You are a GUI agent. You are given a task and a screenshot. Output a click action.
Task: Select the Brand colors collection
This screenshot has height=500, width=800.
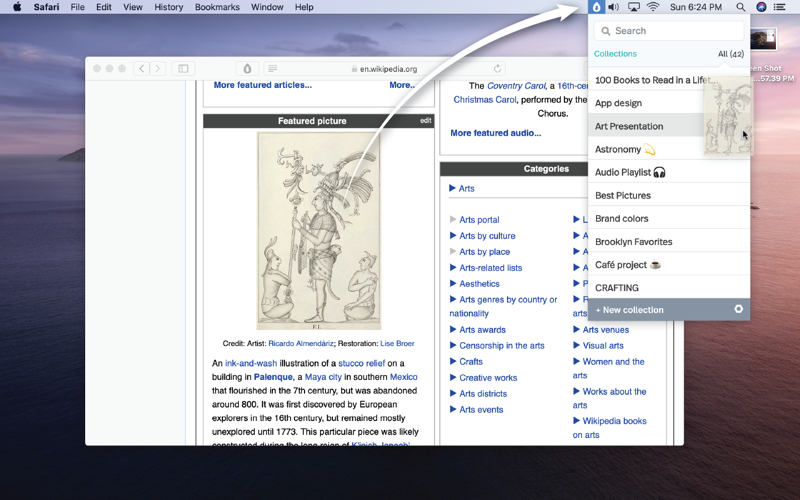click(x=622, y=219)
